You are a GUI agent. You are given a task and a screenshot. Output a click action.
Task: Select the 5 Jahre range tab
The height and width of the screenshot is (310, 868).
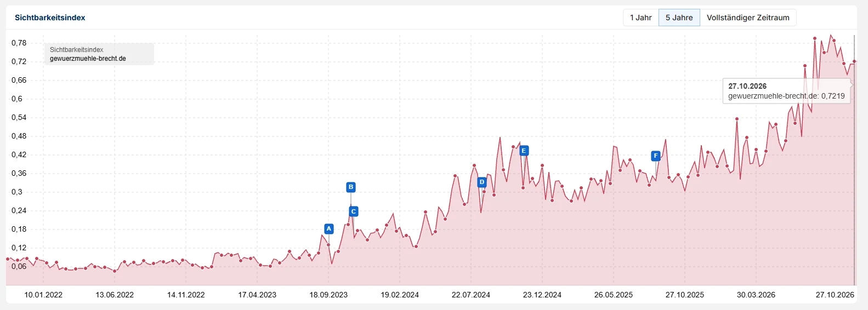tap(679, 18)
